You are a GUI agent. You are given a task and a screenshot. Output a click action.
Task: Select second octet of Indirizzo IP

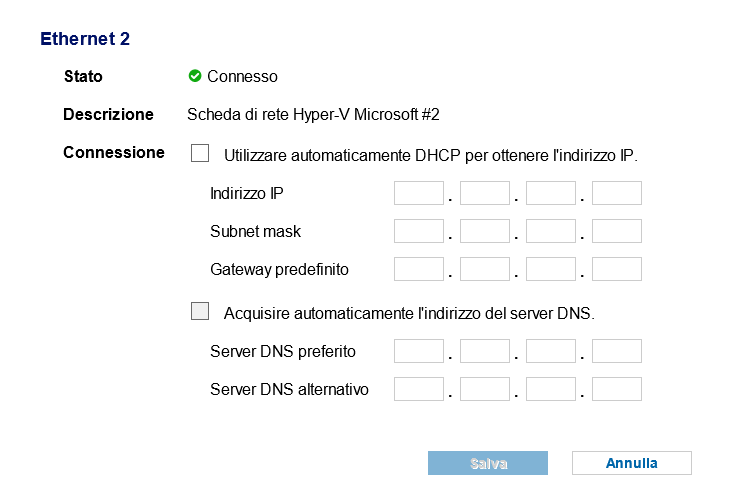(485, 193)
